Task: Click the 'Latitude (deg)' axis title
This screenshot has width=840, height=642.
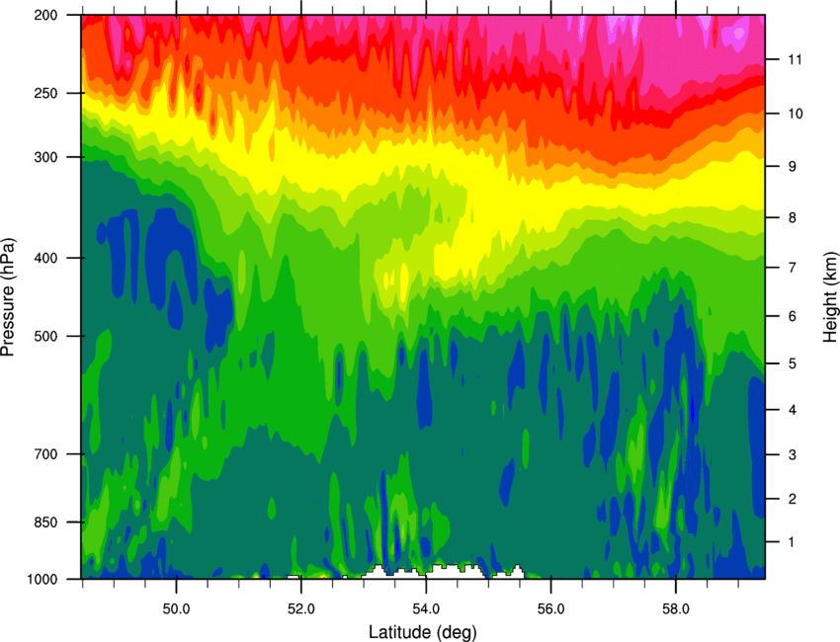Action: 422,631
